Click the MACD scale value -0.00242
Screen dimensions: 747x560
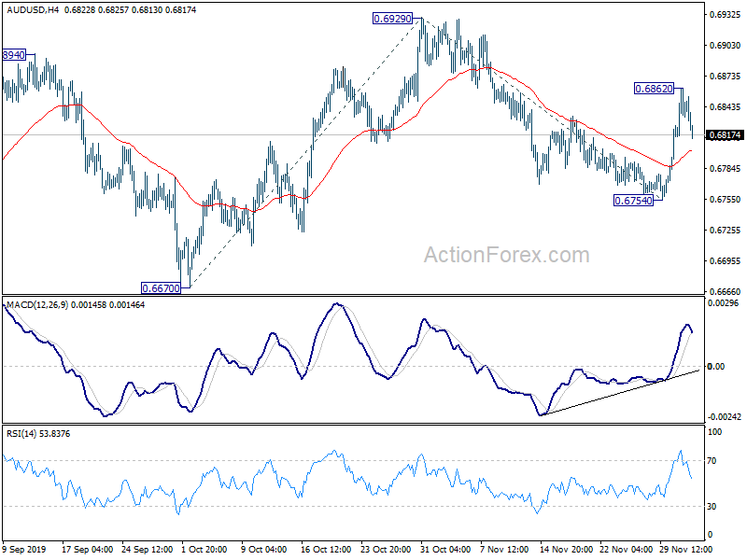click(725, 417)
